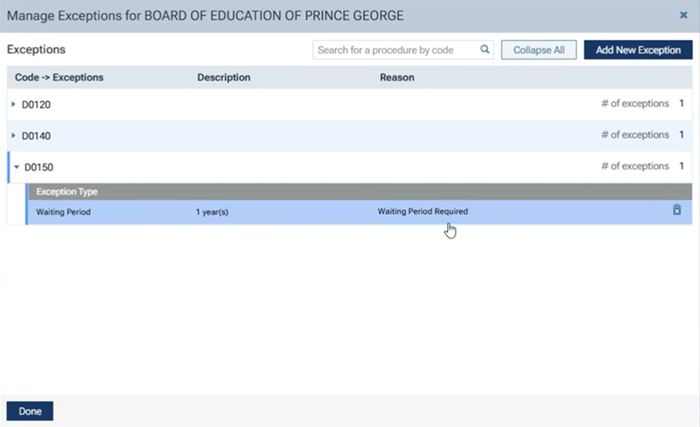This screenshot has width=700, height=427.
Task: Click the Collapse All button
Action: pyautogui.click(x=538, y=49)
